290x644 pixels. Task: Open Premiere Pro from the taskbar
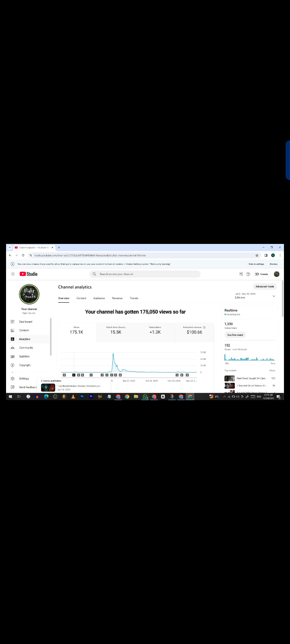(x=91, y=396)
